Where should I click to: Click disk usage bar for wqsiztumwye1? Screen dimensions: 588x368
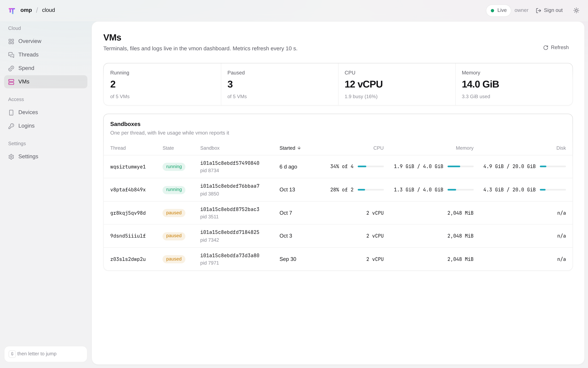[x=552, y=166]
